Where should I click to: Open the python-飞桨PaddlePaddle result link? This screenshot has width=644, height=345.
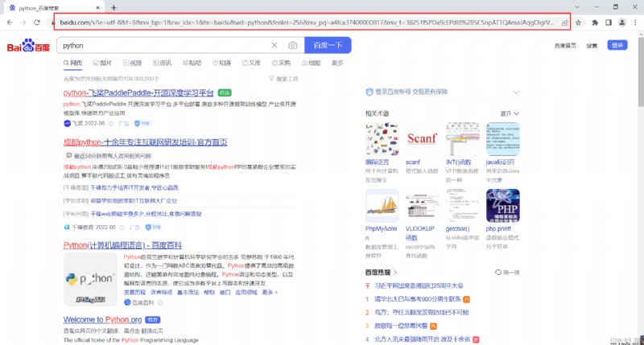point(138,92)
